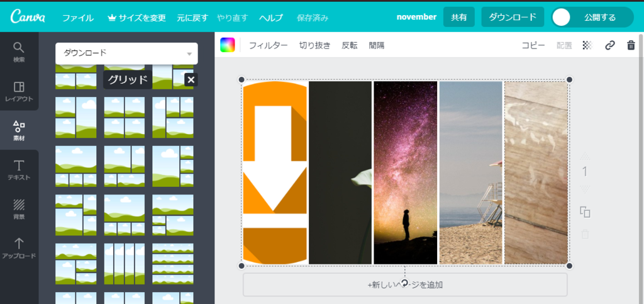Select the wooden texture grid cell

point(536,172)
